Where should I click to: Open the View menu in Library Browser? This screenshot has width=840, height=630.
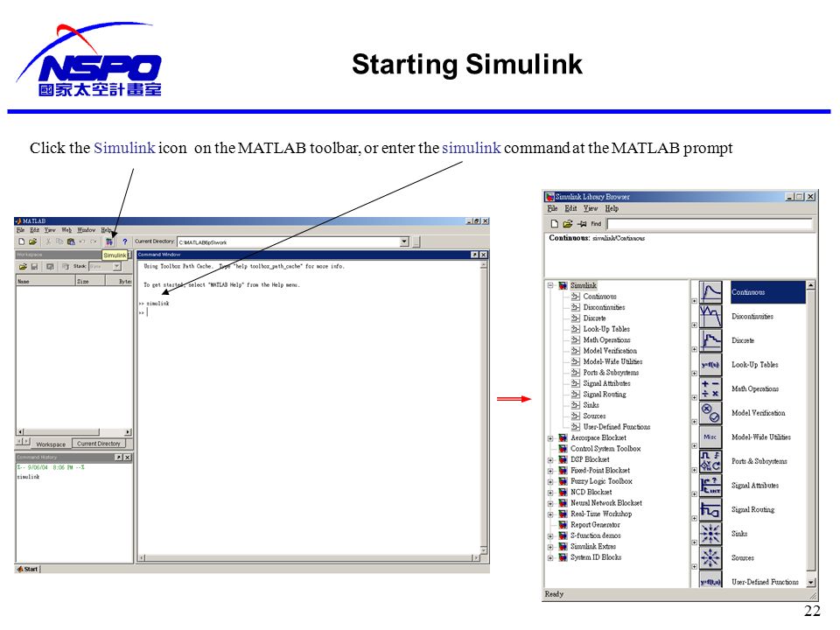click(591, 208)
